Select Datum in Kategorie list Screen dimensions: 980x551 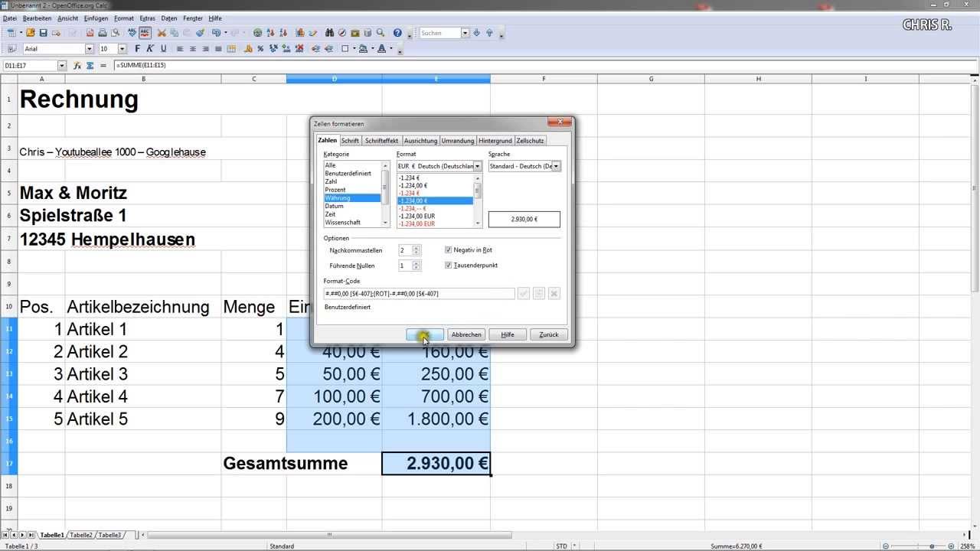coord(334,206)
